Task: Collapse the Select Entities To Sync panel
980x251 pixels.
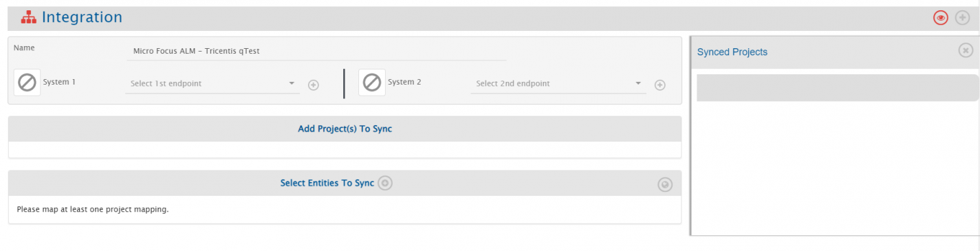Action: [x=665, y=184]
